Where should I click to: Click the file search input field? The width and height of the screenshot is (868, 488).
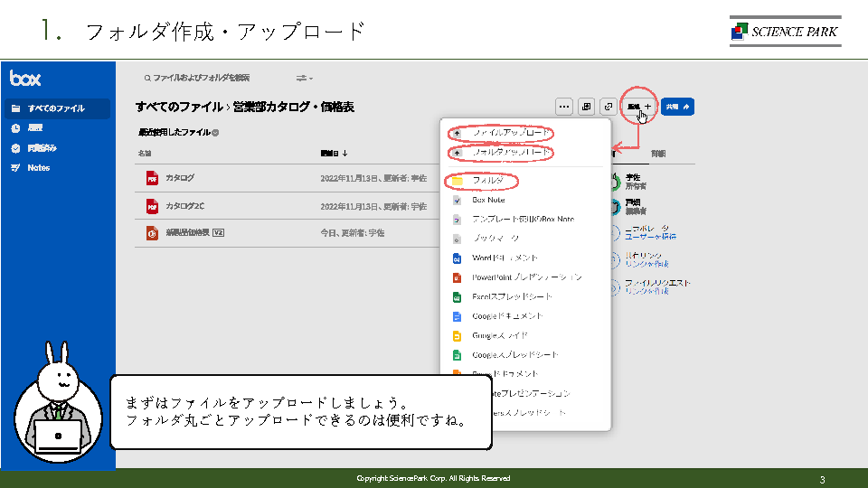click(x=208, y=78)
